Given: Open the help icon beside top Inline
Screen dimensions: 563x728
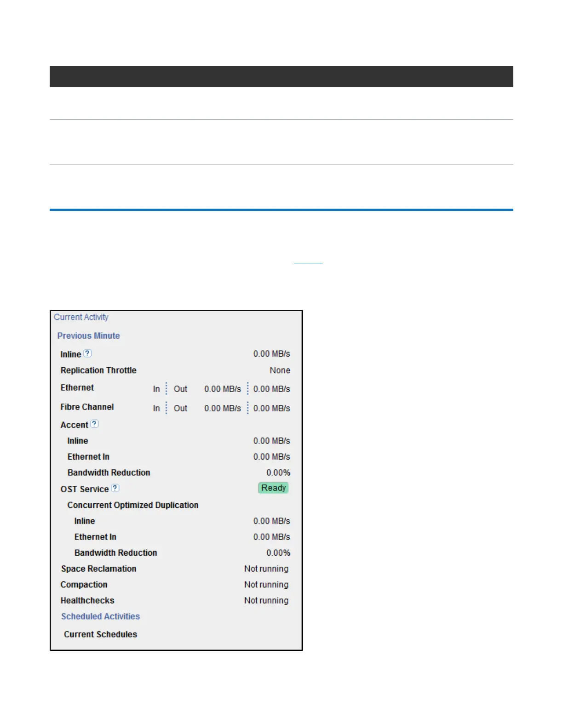Looking at the screenshot, I should coord(87,353).
